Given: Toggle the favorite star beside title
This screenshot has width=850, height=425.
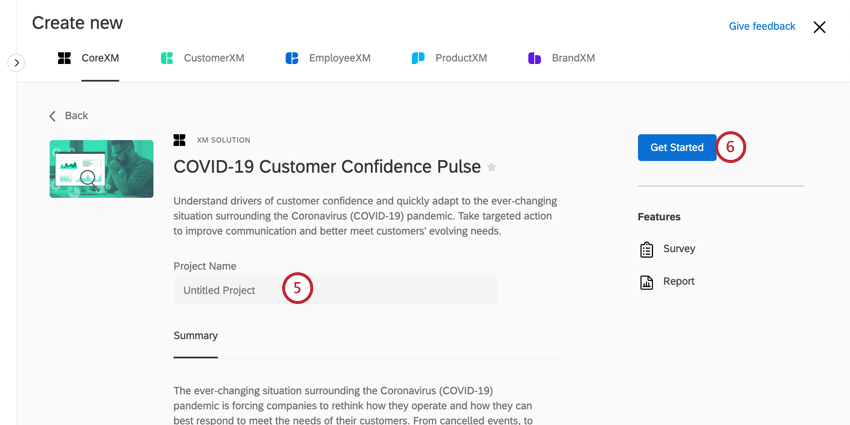Looking at the screenshot, I should point(491,168).
